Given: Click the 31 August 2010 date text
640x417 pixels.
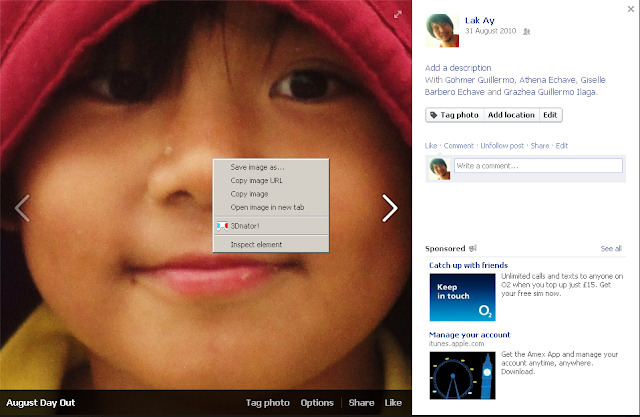Looking at the screenshot, I should pos(490,31).
